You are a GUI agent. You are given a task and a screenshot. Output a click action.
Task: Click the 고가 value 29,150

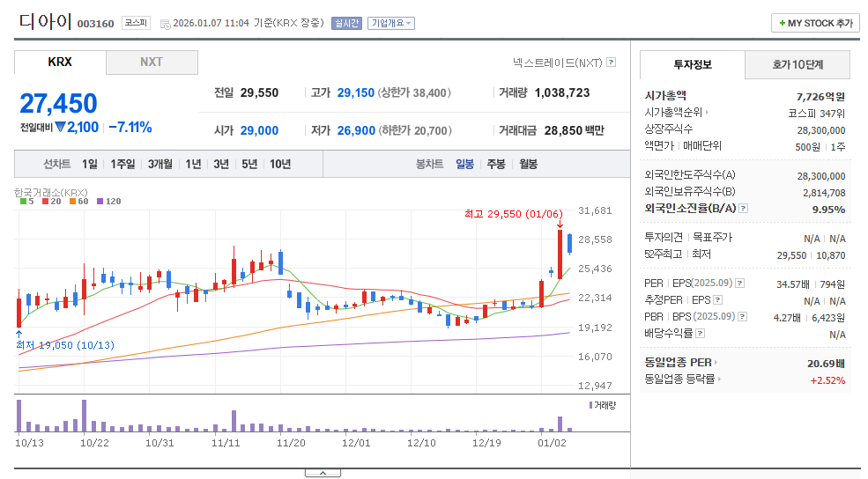tap(356, 93)
